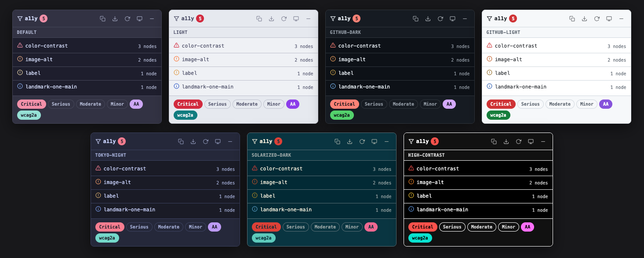Viewport: 644px width, 258px height.
Task: Toggle the Moderate filter in the LIGHT panel
Action: 247,104
